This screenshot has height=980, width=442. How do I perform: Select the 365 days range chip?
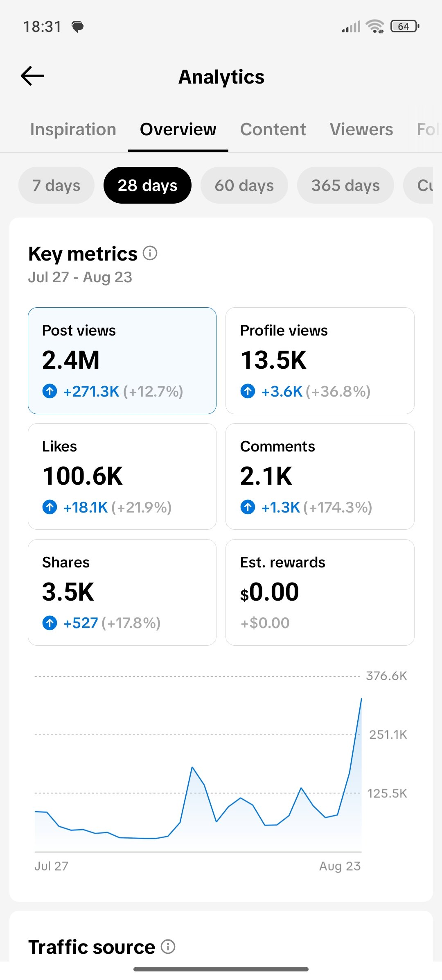click(345, 185)
